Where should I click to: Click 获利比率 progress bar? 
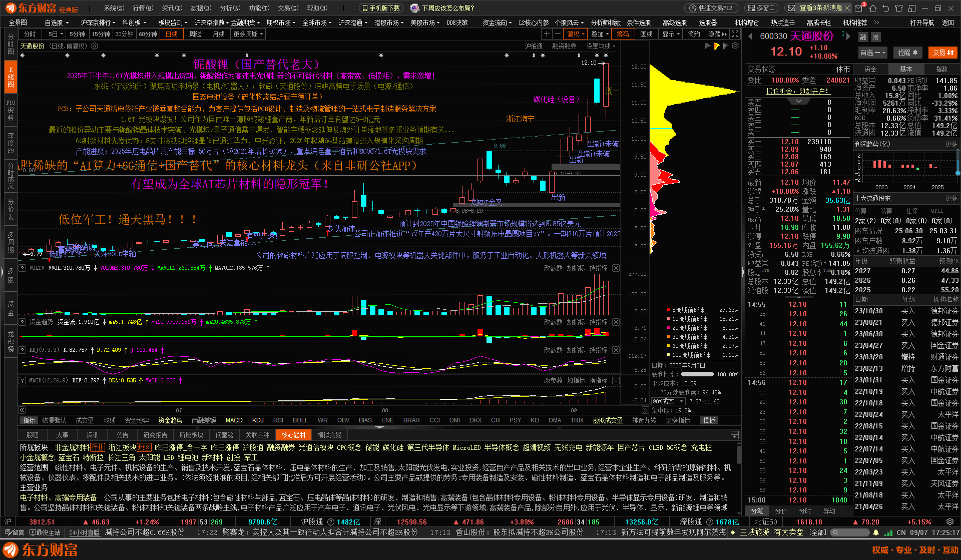(697, 374)
